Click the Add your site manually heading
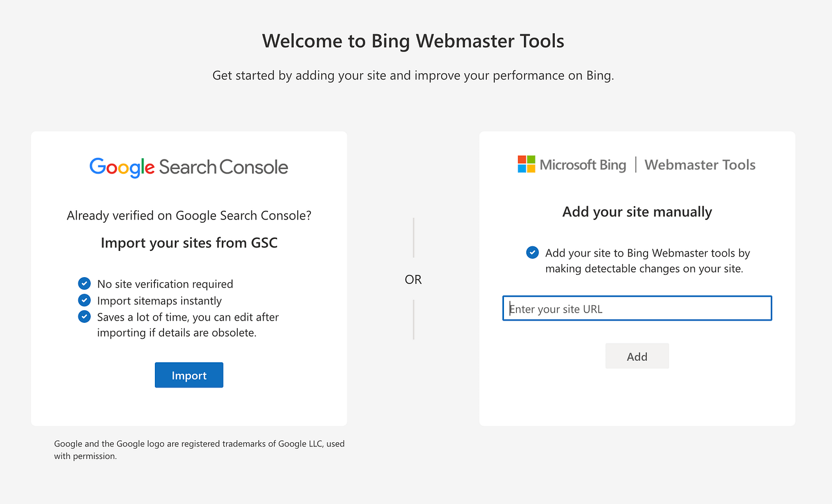This screenshot has height=504, width=832. pos(637,212)
